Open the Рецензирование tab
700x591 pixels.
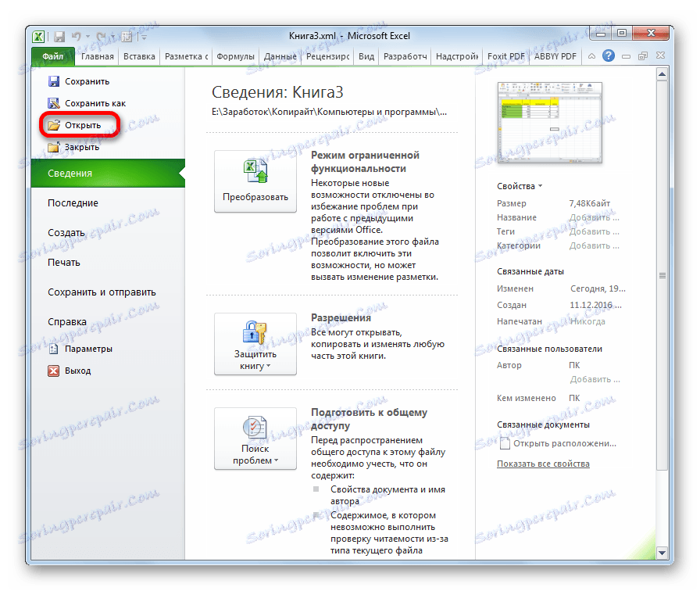(x=327, y=57)
